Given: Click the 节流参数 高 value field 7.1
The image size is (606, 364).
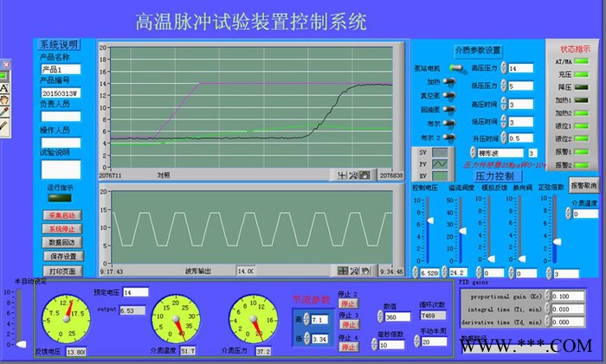Looking at the screenshot, I should [319, 320].
